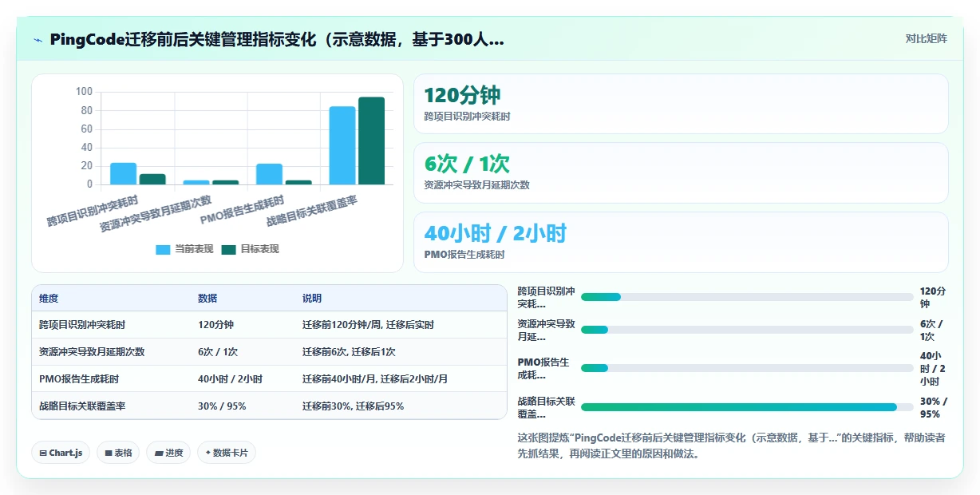Click the dark green 目标表现 legend swatch

(228, 250)
